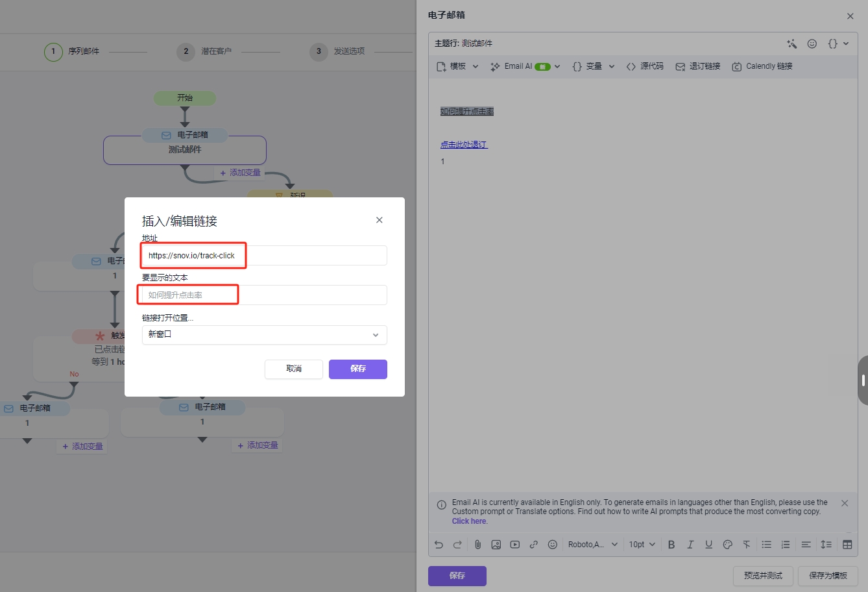Image resolution: width=868 pixels, height=592 pixels.
Task: Insert an image via picture icon
Action: pyautogui.click(x=496, y=545)
